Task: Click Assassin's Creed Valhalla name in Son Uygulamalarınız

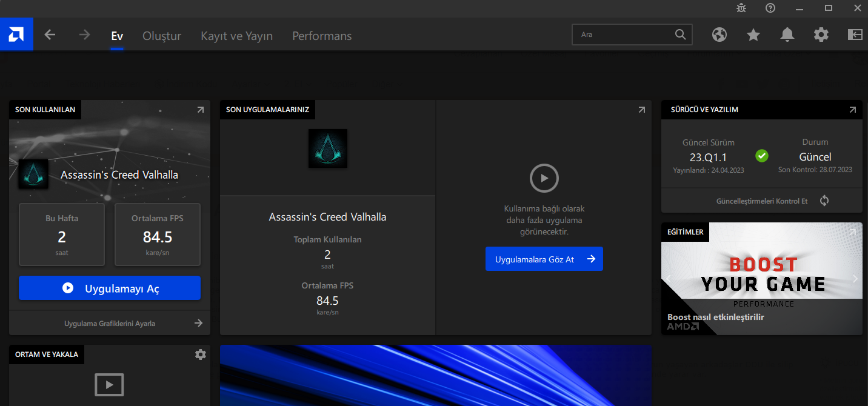Action: pos(327,216)
